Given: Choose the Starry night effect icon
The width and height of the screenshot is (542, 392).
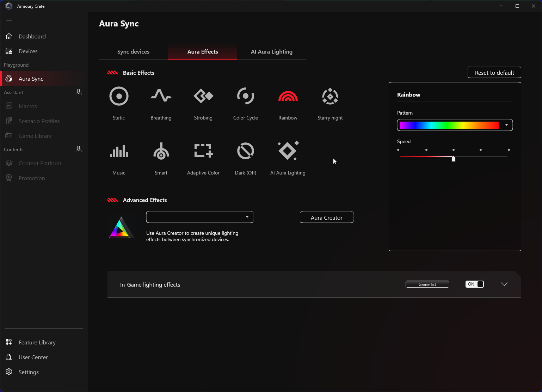Looking at the screenshot, I should point(330,96).
